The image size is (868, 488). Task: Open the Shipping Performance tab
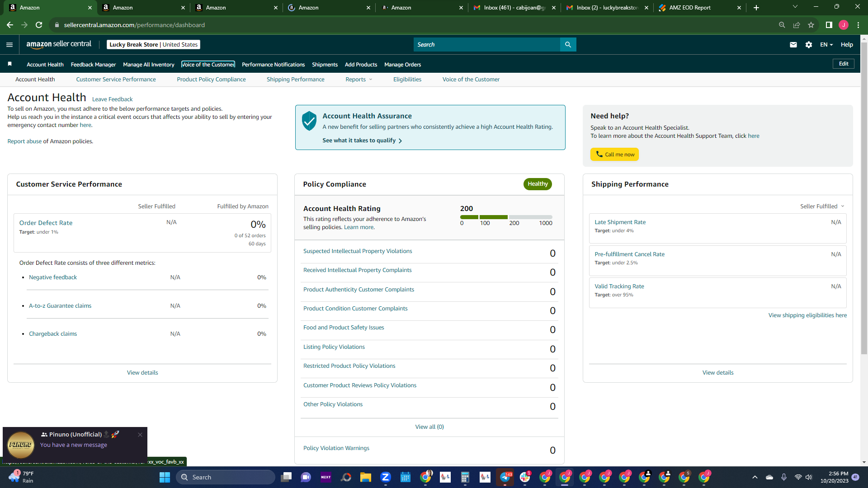(x=295, y=80)
